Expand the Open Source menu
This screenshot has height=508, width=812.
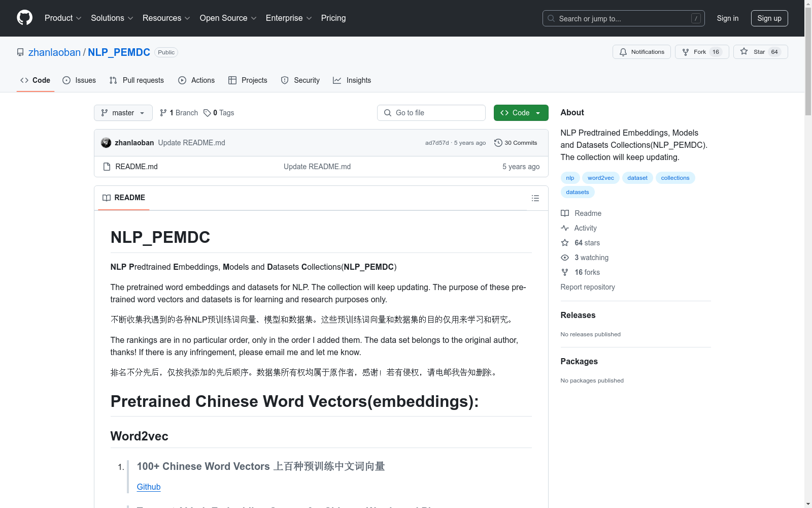[228, 18]
